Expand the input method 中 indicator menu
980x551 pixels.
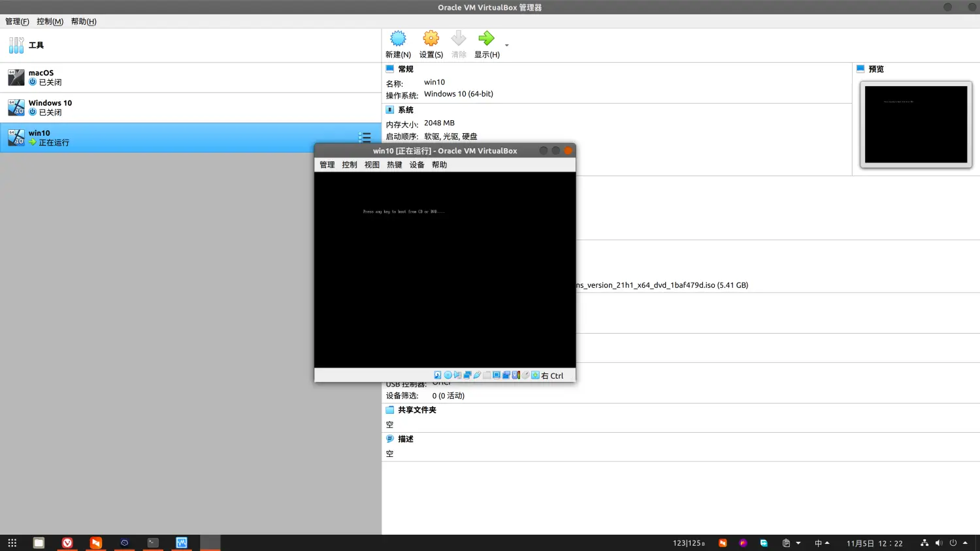(x=822, y=543)
